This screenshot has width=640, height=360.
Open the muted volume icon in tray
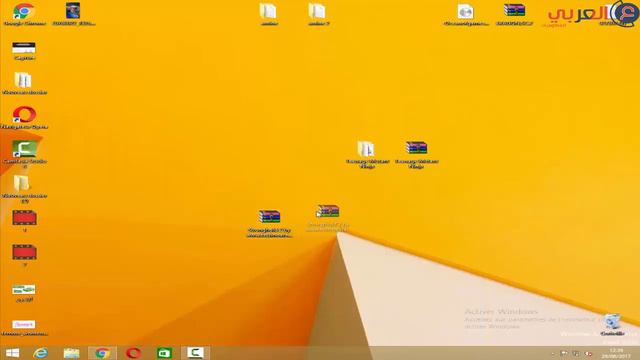[588, 353]
